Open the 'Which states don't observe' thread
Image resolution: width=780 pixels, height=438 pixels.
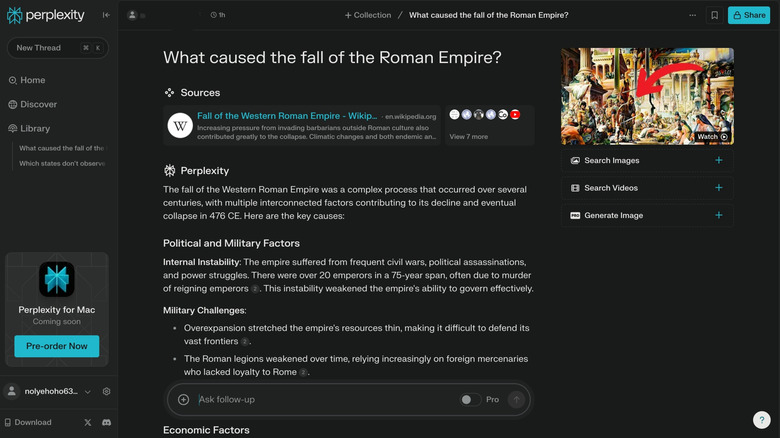click(x=62, y=163)
